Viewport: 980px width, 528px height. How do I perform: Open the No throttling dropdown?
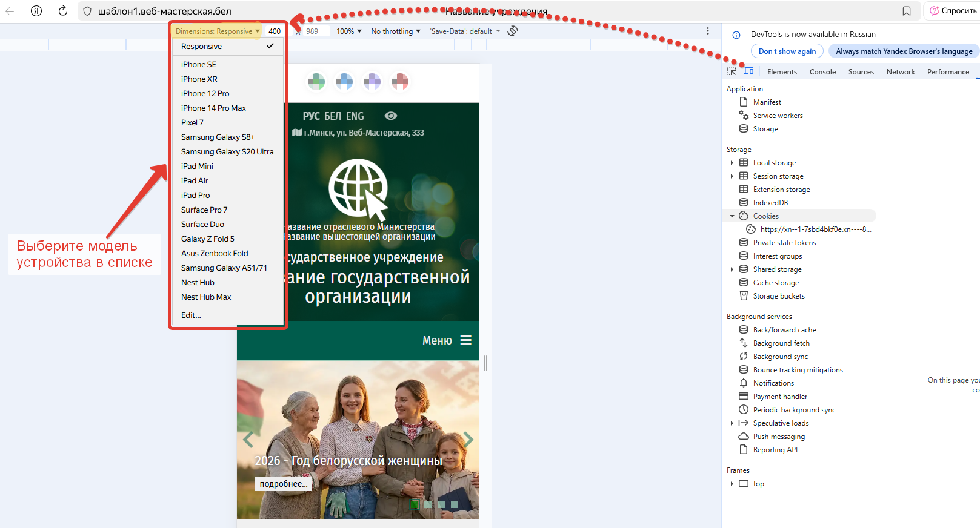(395, 31)
